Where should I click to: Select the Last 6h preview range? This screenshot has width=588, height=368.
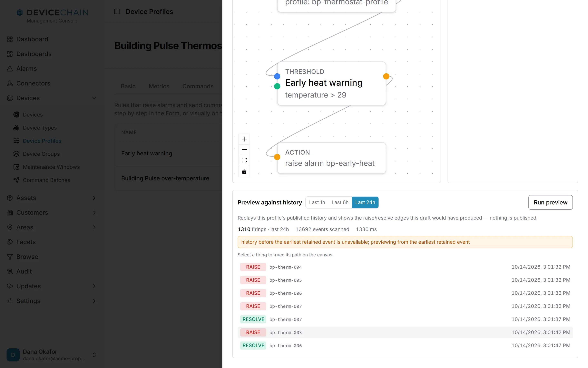click(x=340, y=202)
